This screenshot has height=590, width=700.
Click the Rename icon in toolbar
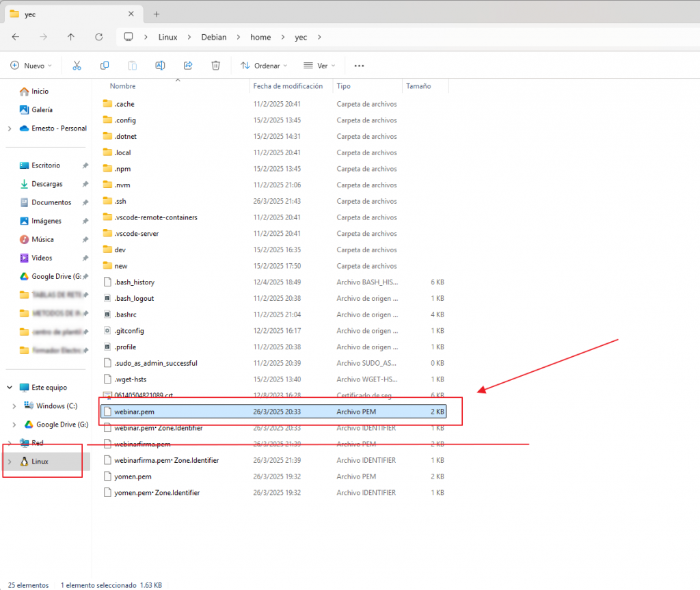click(x=160, y=66)
